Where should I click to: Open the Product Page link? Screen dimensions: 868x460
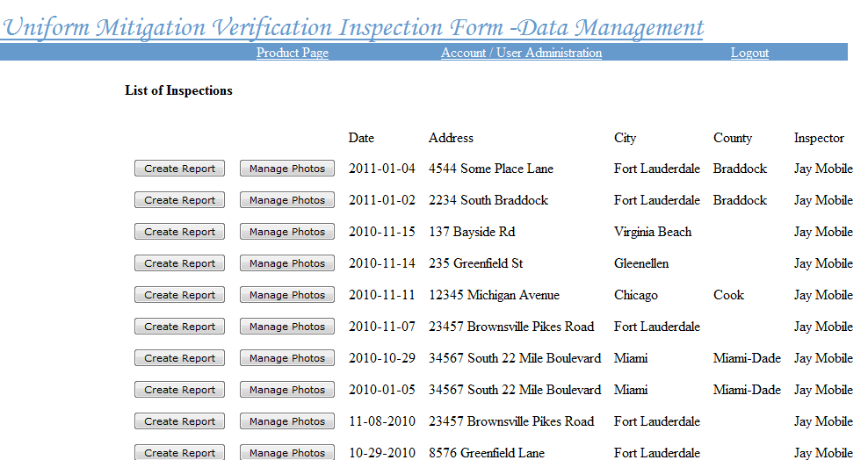(x=293, y=53)
